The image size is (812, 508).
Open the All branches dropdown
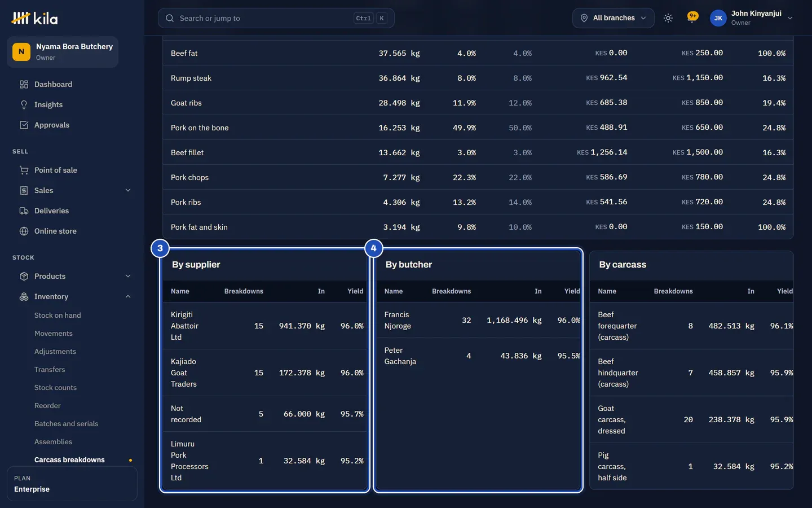(614, 18)
